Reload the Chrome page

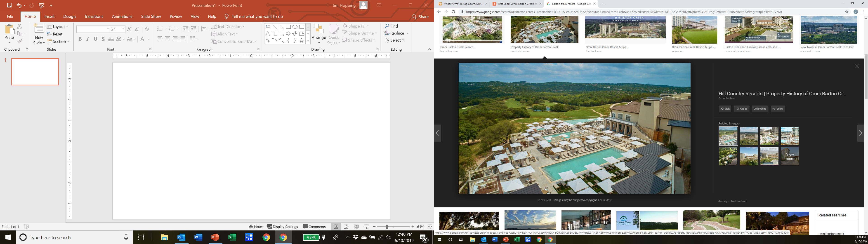453,12
